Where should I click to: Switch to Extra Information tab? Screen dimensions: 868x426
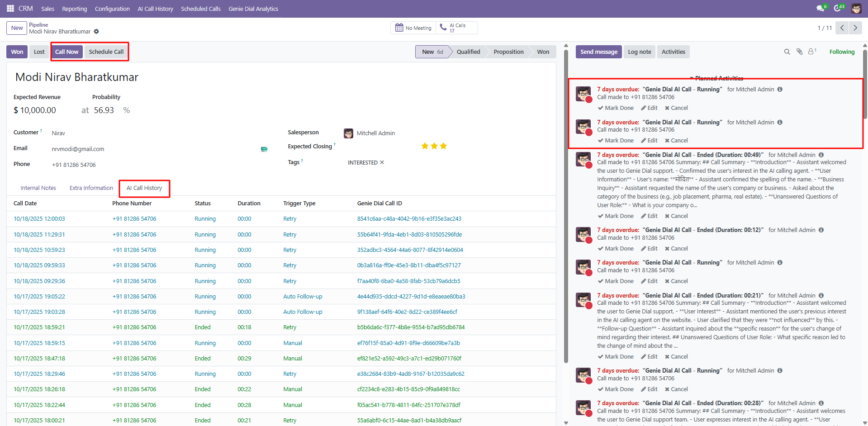coord(91,188)
